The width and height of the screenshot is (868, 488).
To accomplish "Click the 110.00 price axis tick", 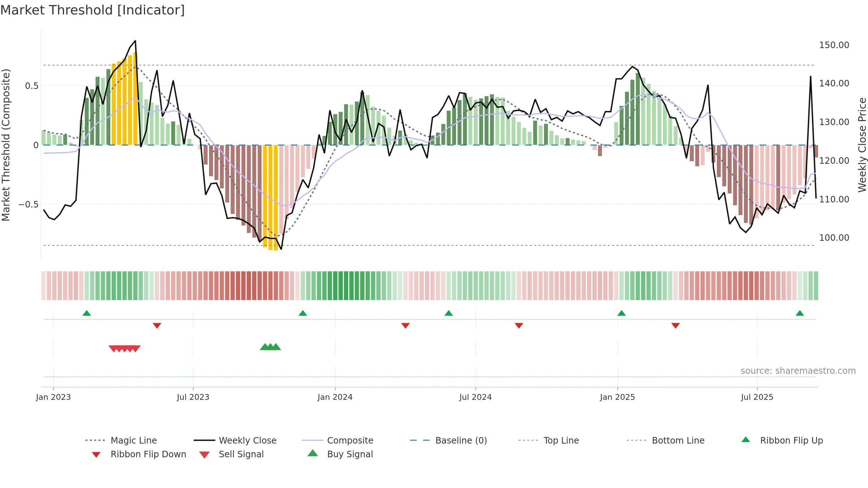I will [834, 200].
